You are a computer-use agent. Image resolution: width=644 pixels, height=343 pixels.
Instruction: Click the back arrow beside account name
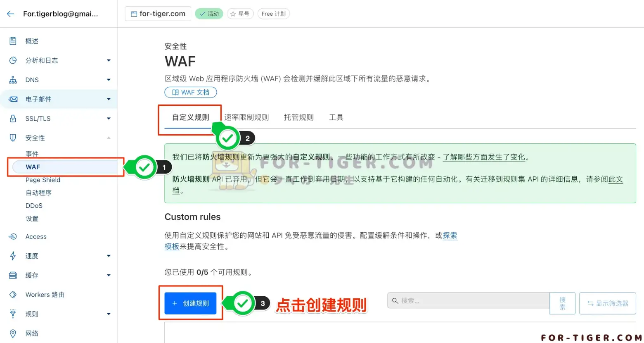(x=11, y=14)
